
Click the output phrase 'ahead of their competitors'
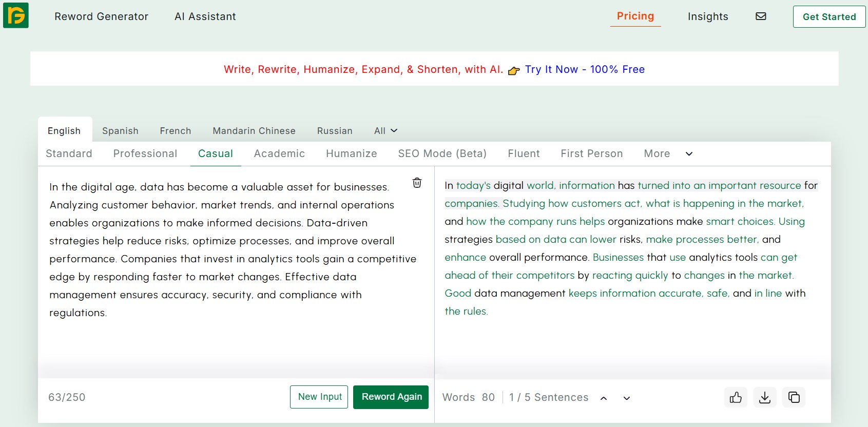509,275
